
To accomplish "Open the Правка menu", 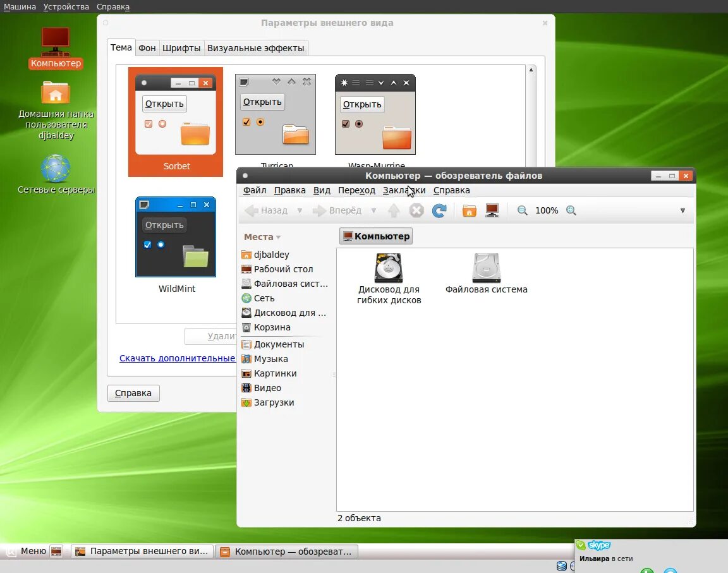I will click(x=289, y=190).
